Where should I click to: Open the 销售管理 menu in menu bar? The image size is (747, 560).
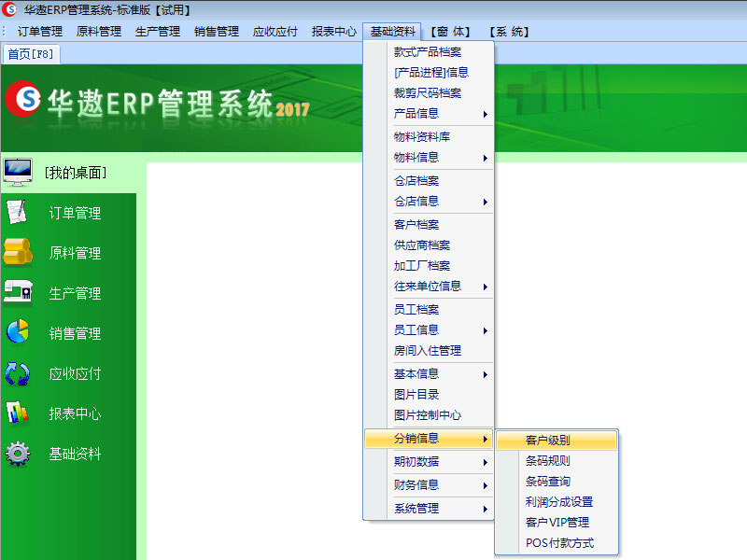point(217,32)
